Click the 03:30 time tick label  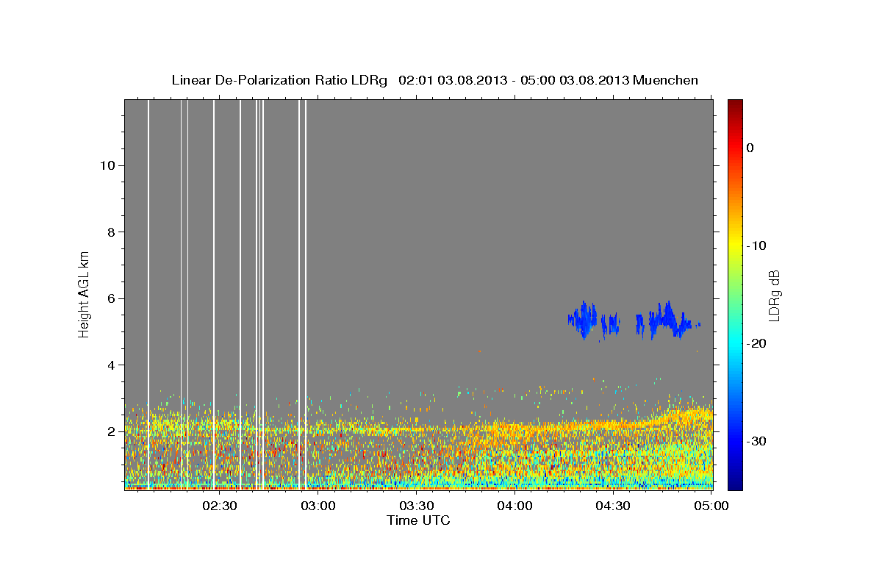tap(417, 506)
